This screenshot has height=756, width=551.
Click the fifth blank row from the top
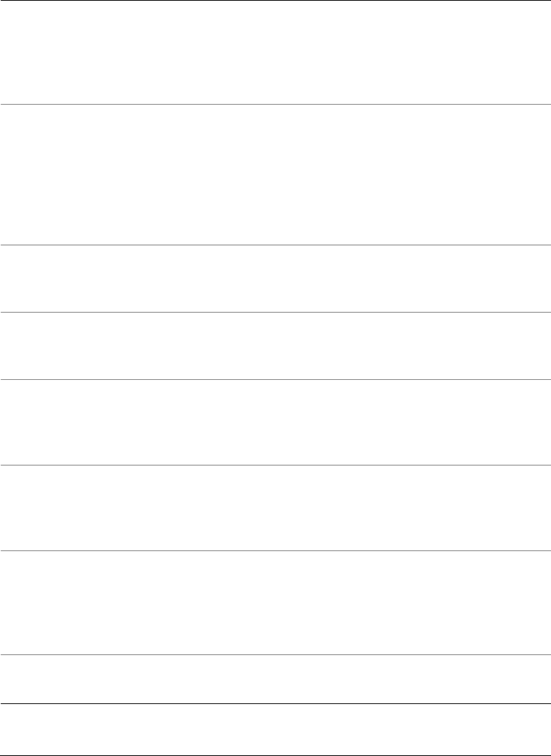click(x=275, y=422)
